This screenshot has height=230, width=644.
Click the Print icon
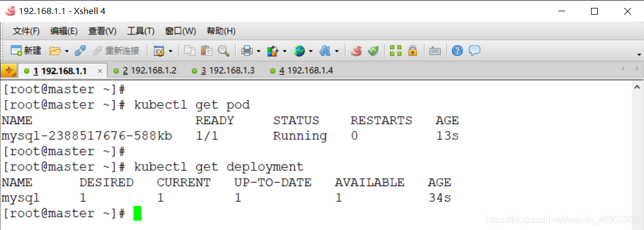(247, 51)
